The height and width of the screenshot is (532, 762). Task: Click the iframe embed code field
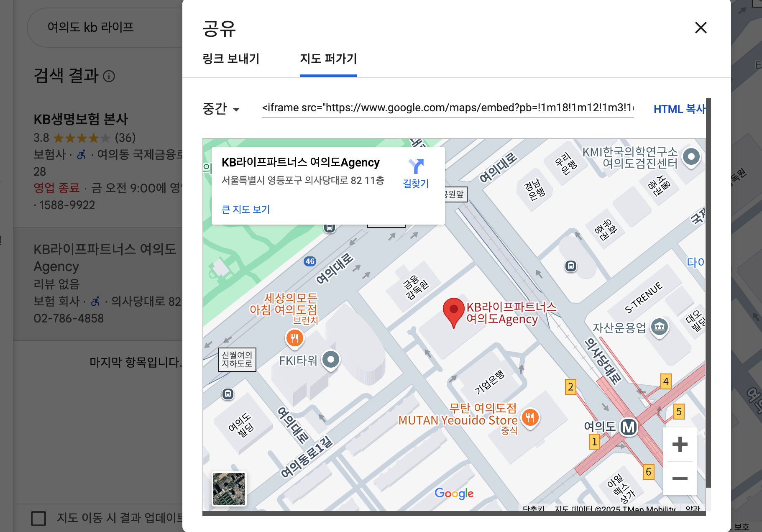[447, 108]
